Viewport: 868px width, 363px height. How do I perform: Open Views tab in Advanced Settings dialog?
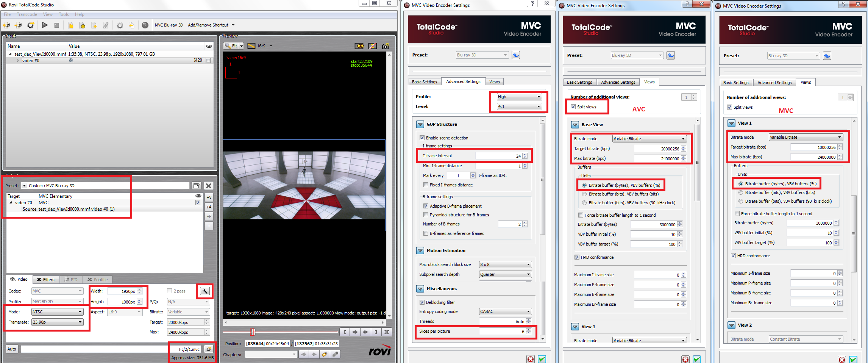pyautogui.click(x=495, y=82)
